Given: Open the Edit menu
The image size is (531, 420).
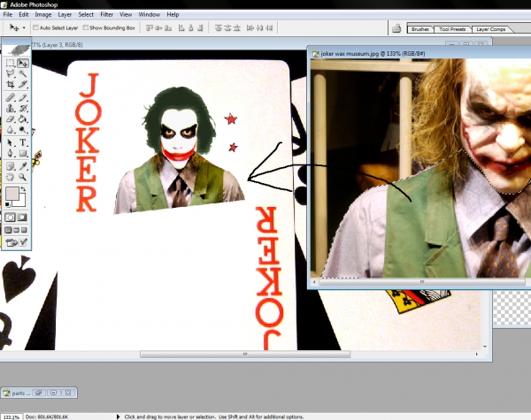Looking at the screenshot, I should (x=24, y=14).
